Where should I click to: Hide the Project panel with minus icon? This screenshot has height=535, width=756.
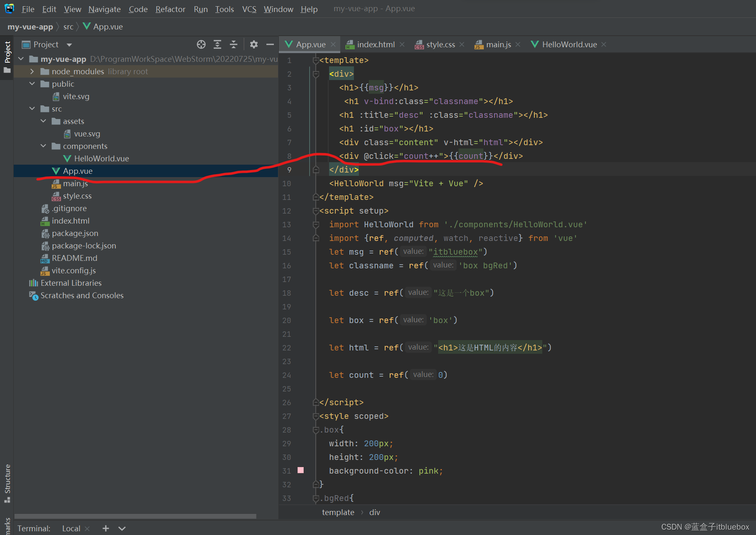270,44
